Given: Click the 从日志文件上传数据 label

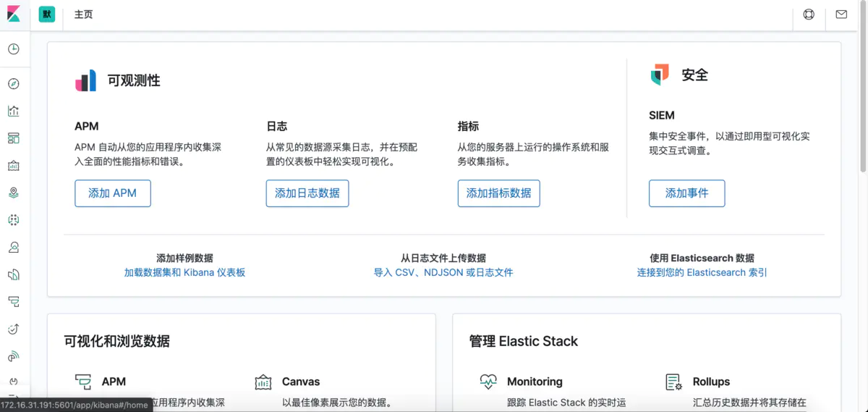Looking at the screenshot, I should click(x=443, y=258).
